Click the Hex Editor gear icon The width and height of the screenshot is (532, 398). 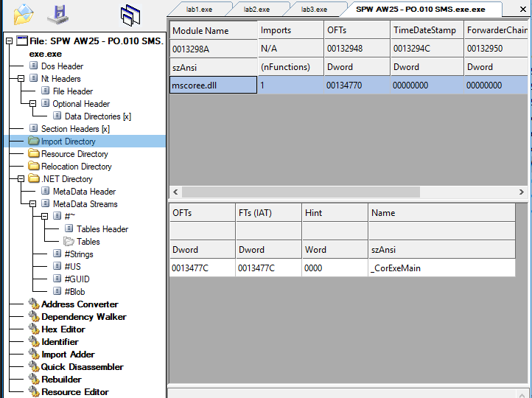click(34, 329)
